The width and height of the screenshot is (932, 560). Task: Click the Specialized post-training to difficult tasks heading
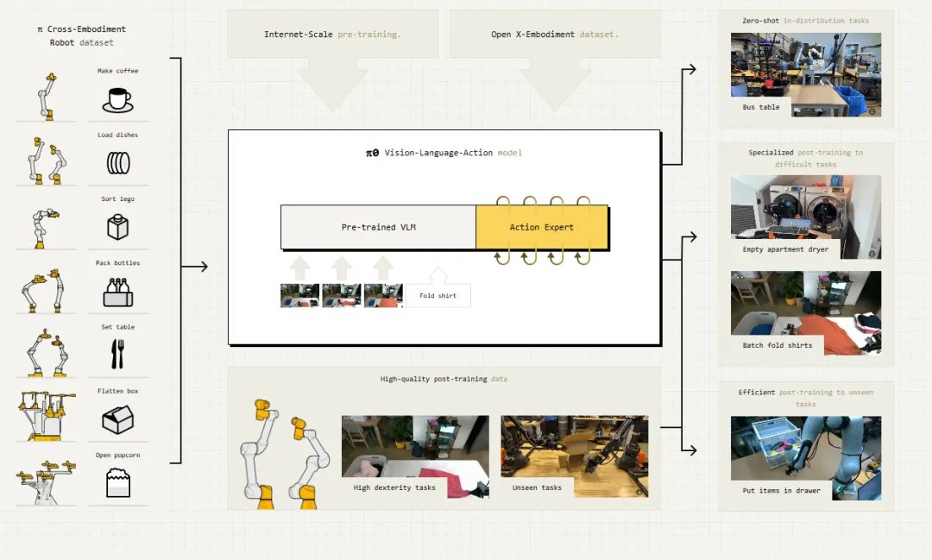[x=805, y=158]
